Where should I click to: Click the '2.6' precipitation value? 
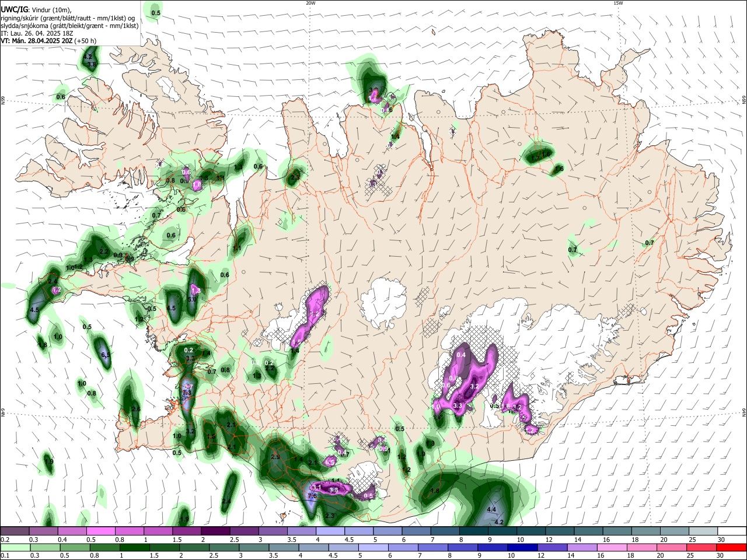coord(136,409)
